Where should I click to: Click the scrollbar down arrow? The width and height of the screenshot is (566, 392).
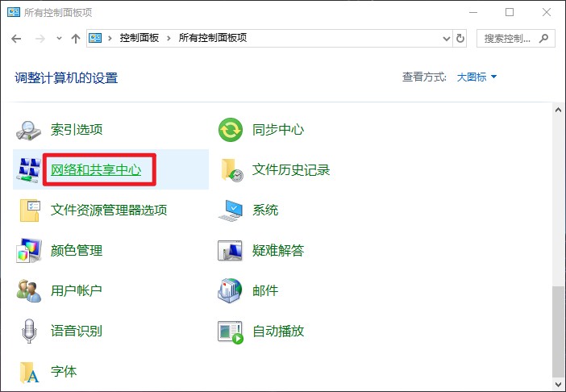pos(559,384)
